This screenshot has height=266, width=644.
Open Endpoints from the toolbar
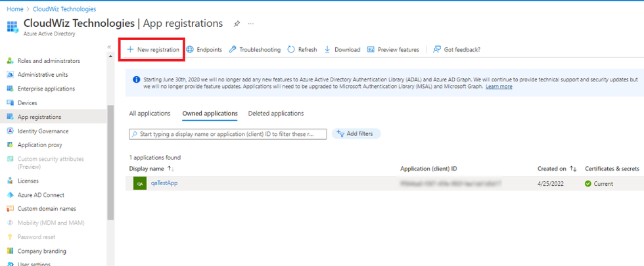204,49
